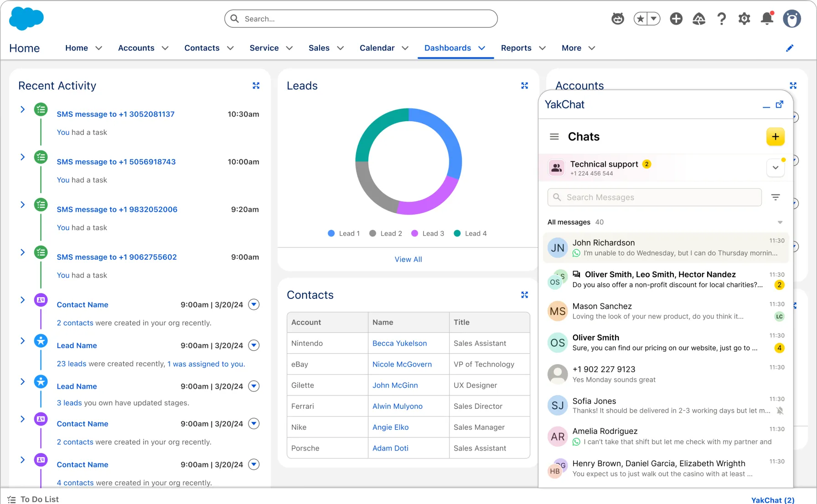Click the Title column header
The image size is (817, 504).
[489, 322]
